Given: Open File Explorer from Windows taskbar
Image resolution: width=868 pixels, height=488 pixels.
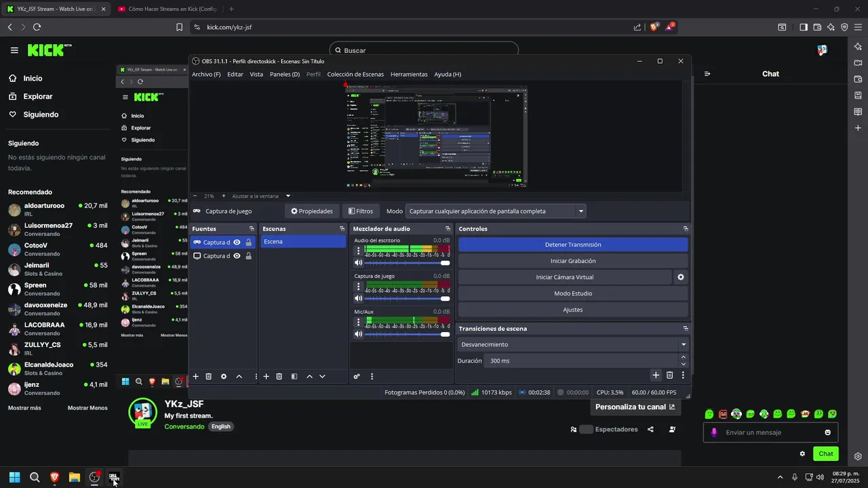Looking at the screenshot, I should [74, 477].
